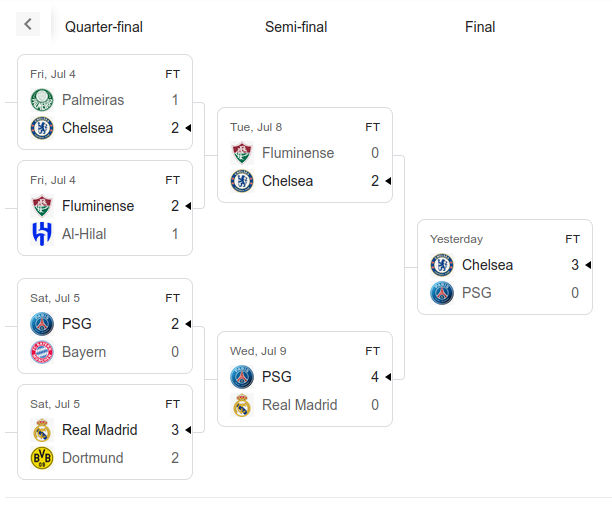Viewport: 612px width, 511px height.
Task: Select the Quarter-final stage heading
Action: point(104,27)
